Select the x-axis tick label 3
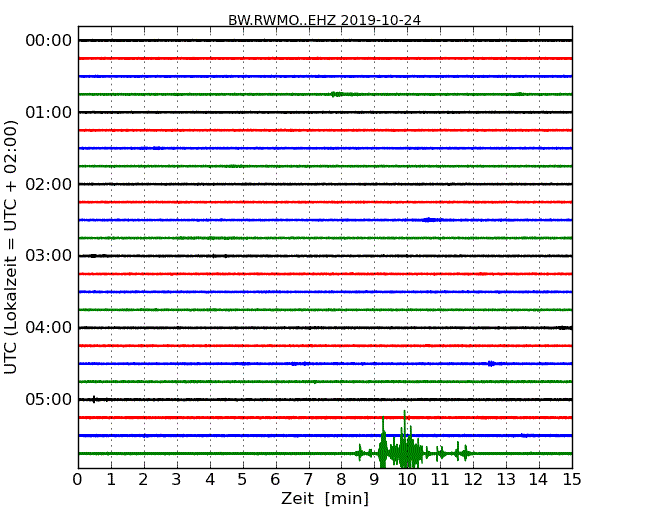The width and height of the screenshot is (650, 520). tap(177, 480)
